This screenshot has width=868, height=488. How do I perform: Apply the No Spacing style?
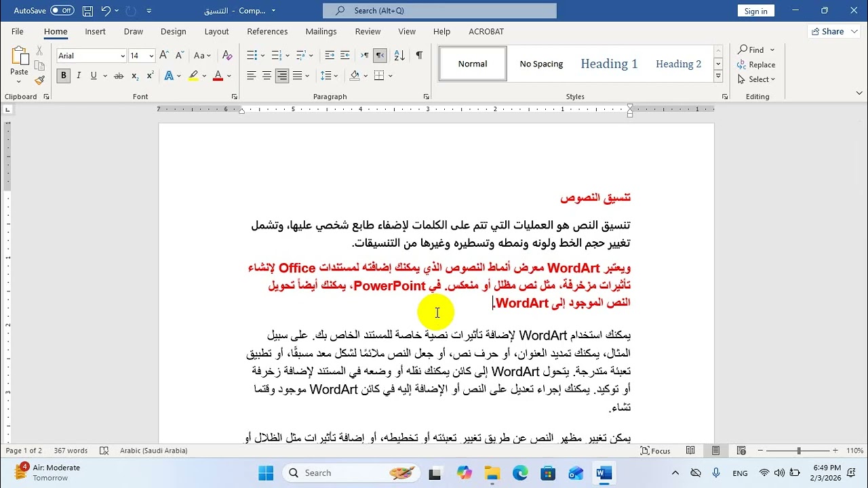[541, 64]
